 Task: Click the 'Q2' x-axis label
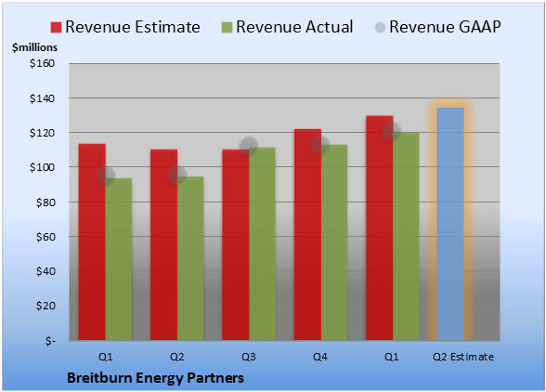(176, 357)
